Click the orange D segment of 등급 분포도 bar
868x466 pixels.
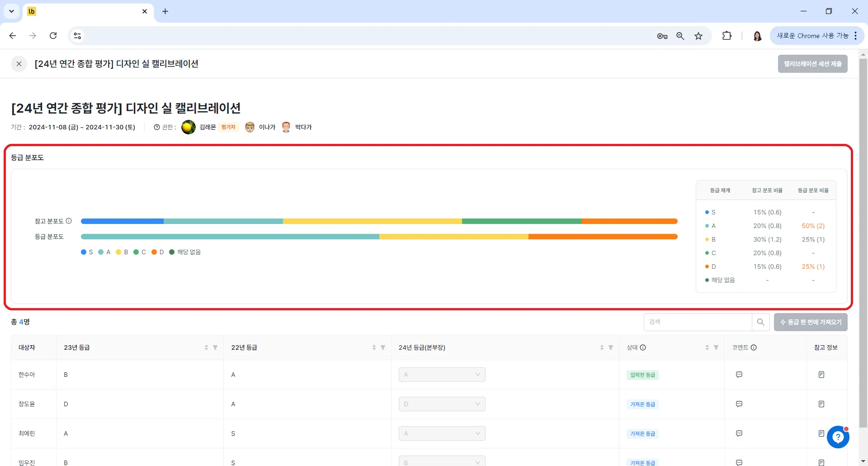(603, 237)
